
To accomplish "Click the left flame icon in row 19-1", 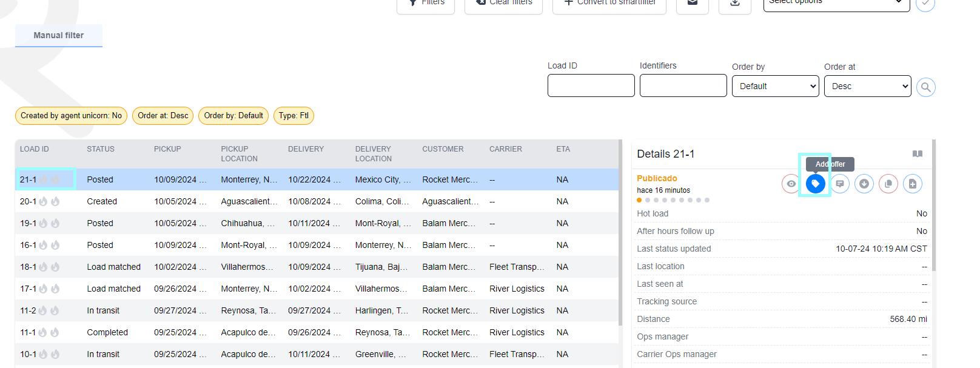I will [43, 223].
